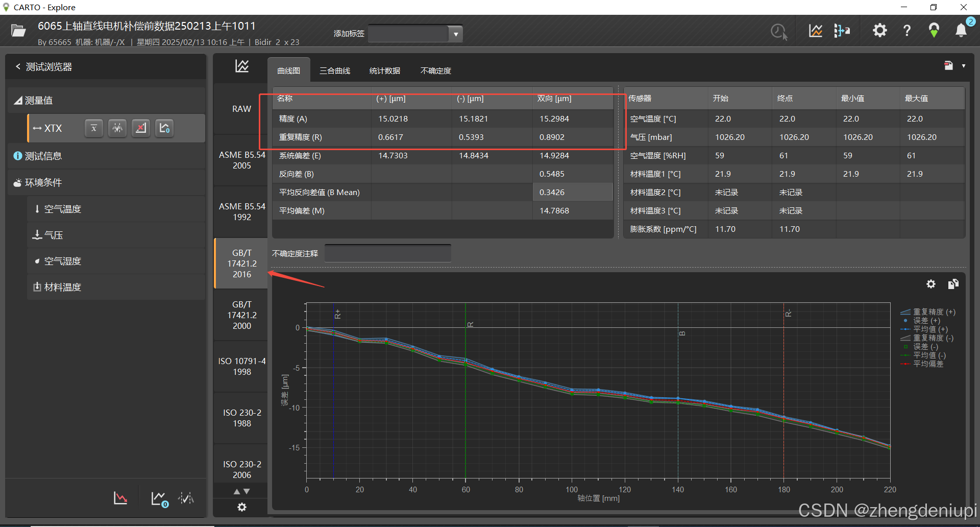Select 材料温度 in environment list
The image size is (980, 527).
pyautogui.click(x=116, y=288)
